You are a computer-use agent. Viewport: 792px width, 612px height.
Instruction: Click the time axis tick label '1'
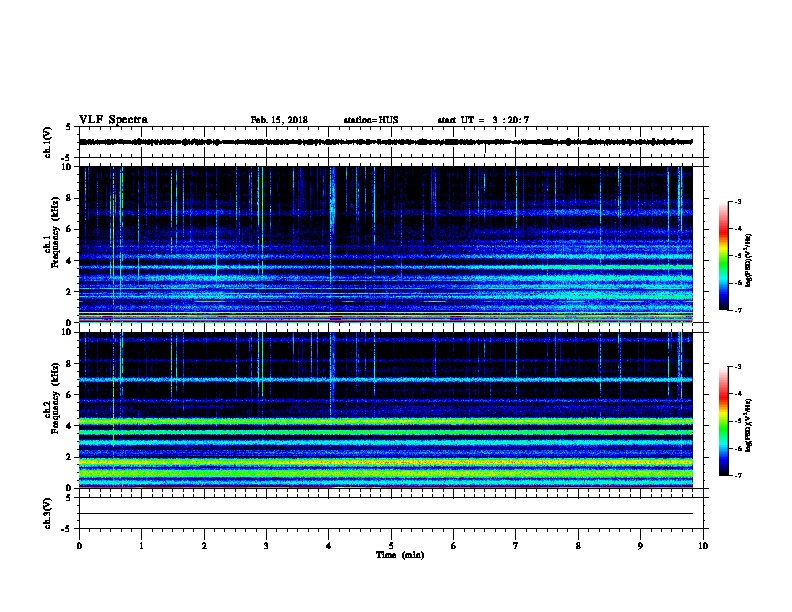pos(141,545)
